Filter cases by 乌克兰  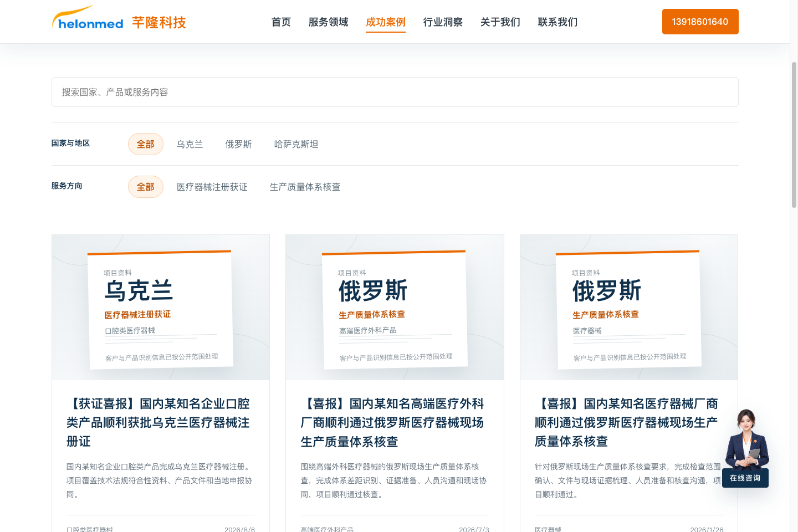(190, 144)
